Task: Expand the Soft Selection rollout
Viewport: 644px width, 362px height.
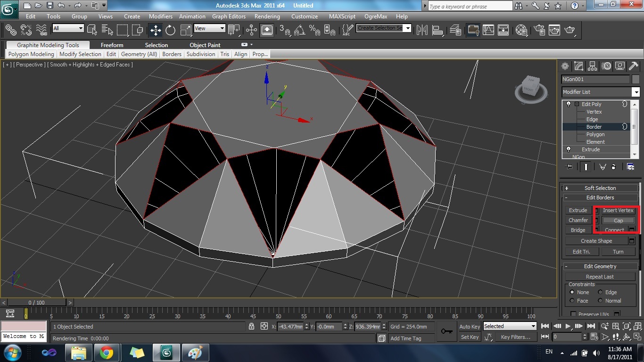Action: point(600,188)
